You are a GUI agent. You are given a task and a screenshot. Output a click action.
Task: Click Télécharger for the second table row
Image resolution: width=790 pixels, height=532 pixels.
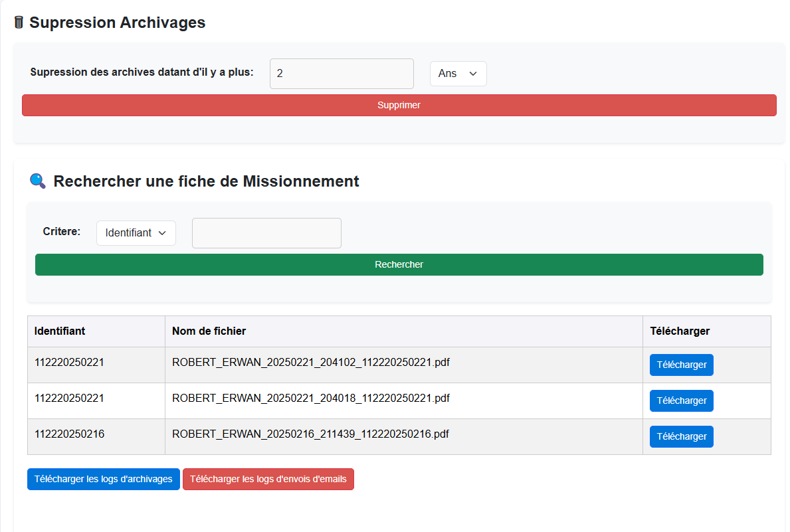click(x=681, y=400)
